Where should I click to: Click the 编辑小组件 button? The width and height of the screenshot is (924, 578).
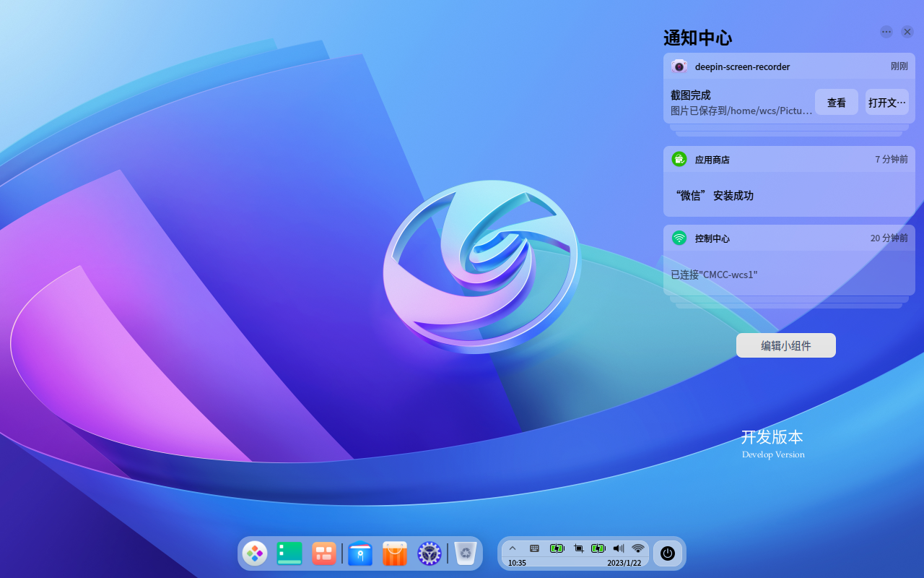pos(785,345)
